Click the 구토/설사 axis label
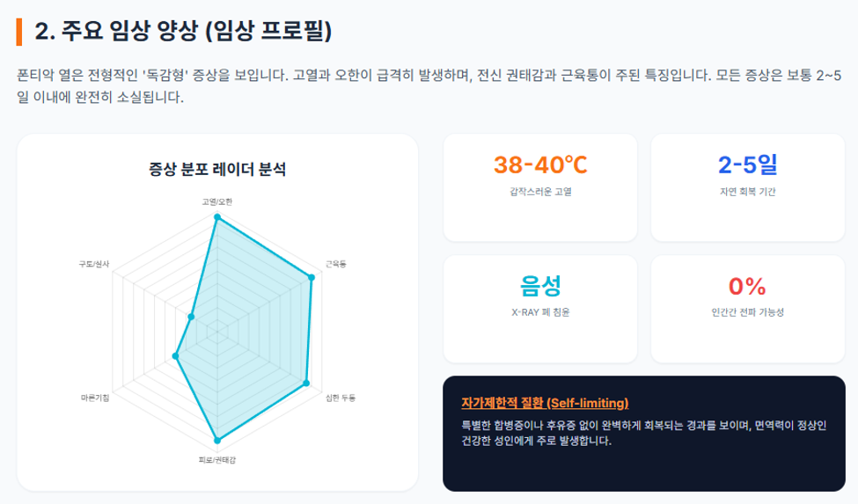The image size is (858, 504). coord(94,264)
